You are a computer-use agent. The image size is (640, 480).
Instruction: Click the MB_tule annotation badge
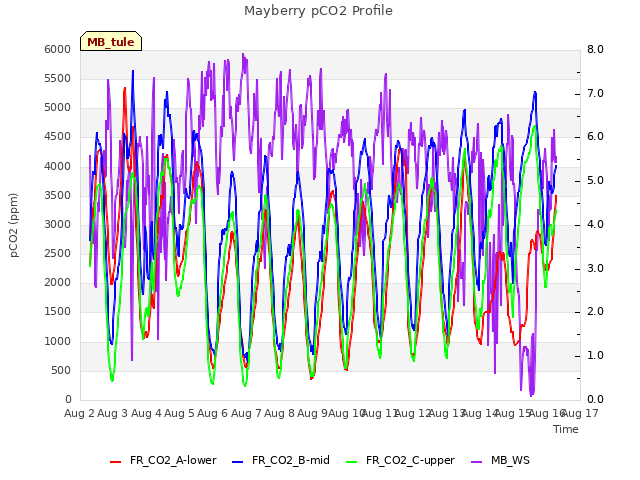coord(111,41)
